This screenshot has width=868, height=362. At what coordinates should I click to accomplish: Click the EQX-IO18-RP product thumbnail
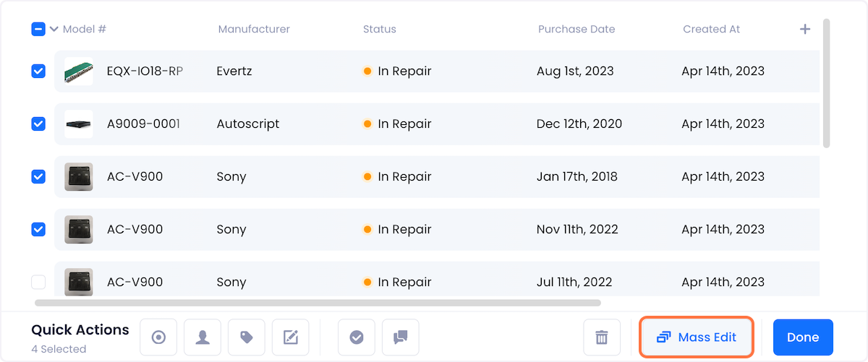point(79,71)
